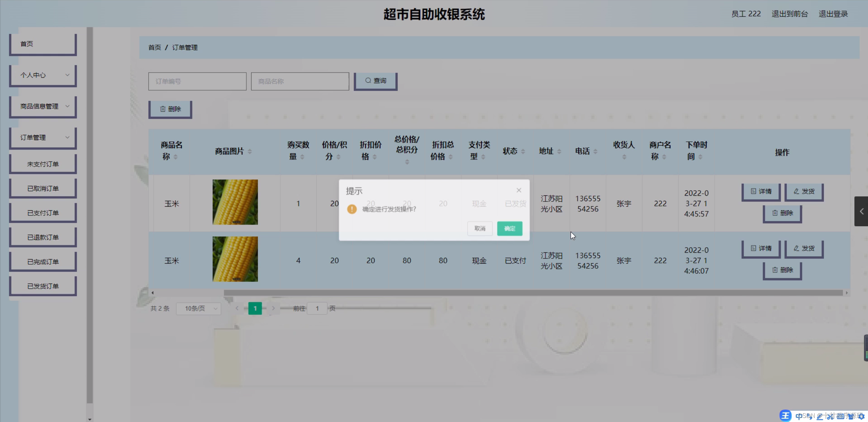Open 详情 for the 4:45:57 order
Viewport: 868px width, 422px height.
(x=761, y=192)
